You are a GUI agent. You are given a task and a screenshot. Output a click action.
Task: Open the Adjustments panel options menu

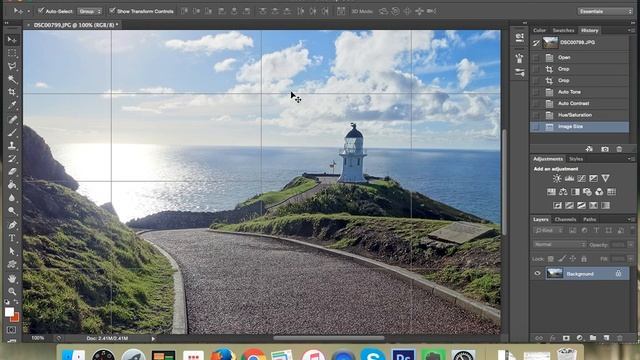tap(630, 159)
